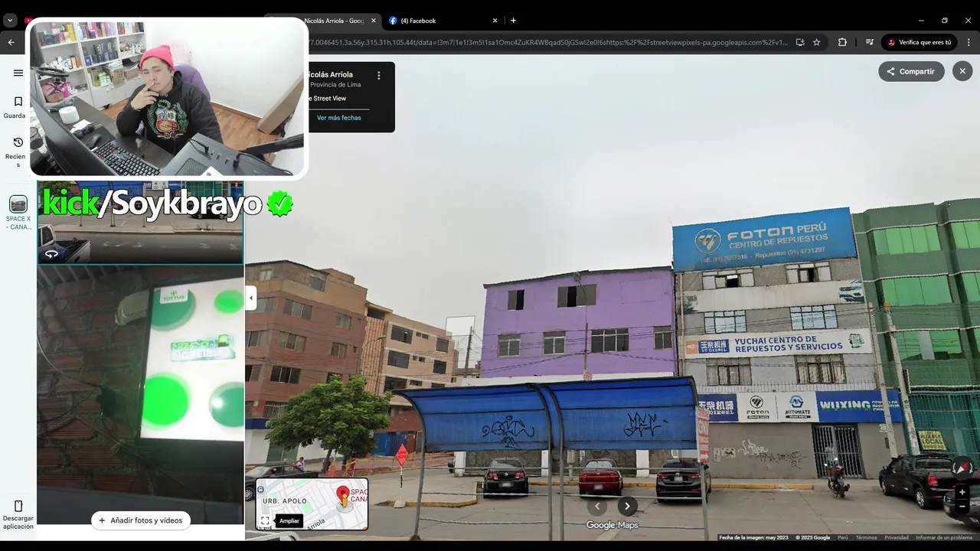Click the install app icon in address bar

[799, 42]
